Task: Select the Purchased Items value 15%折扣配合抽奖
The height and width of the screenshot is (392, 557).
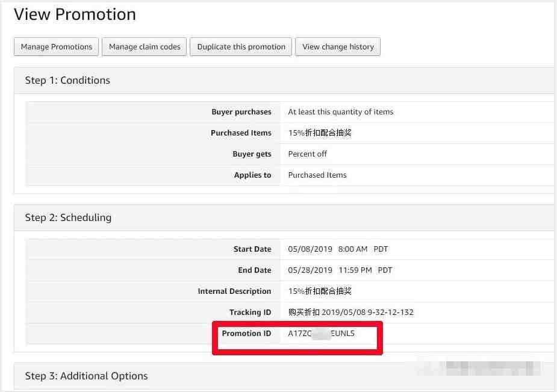Action: pyautogui.click(x=320, y=133)
